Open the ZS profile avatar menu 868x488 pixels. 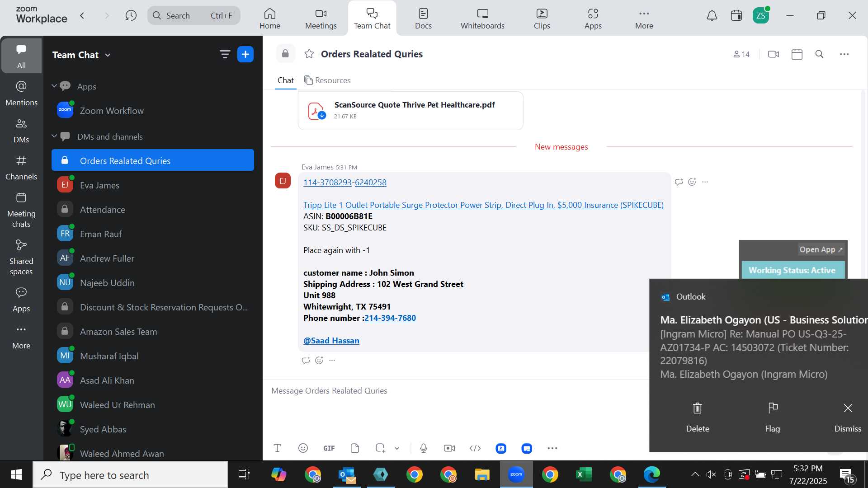(x=761, y=16)
